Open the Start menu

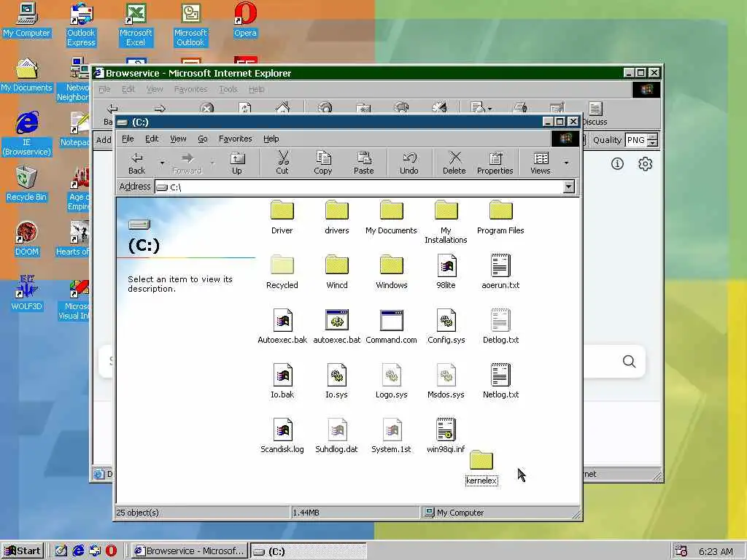tap(23, 551)
